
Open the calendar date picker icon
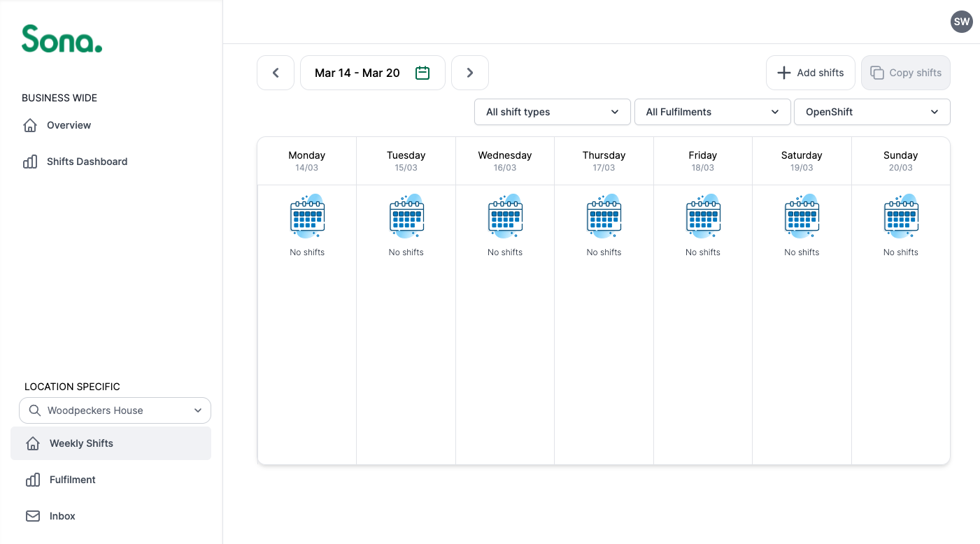[422, 73]
